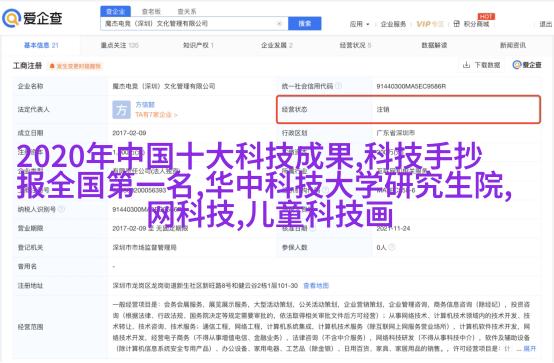Image resolution: width=554 pixels, height=363 pixels.
Task: Open the 企业服务 link
Action: pyautogui.click(x=393, y=24)
